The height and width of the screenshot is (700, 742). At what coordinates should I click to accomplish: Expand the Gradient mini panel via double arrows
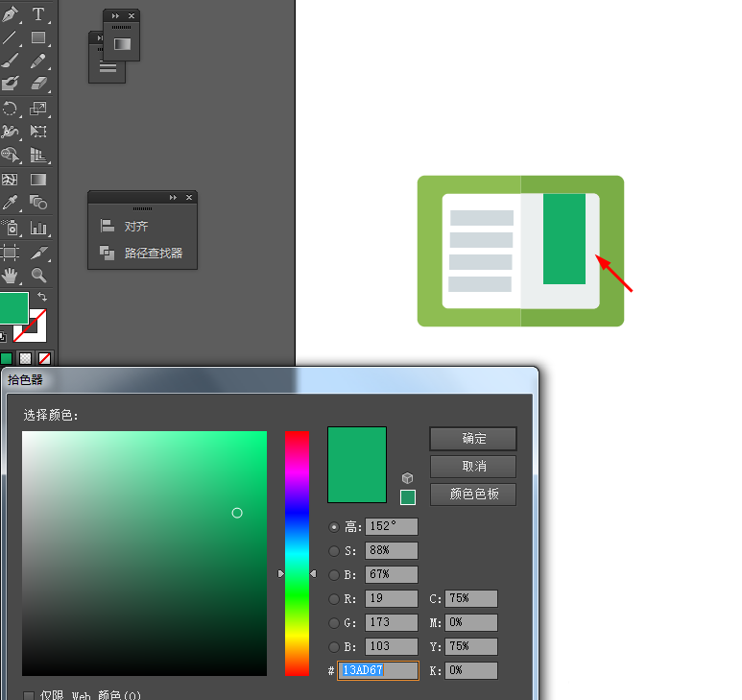click(115, 15)
